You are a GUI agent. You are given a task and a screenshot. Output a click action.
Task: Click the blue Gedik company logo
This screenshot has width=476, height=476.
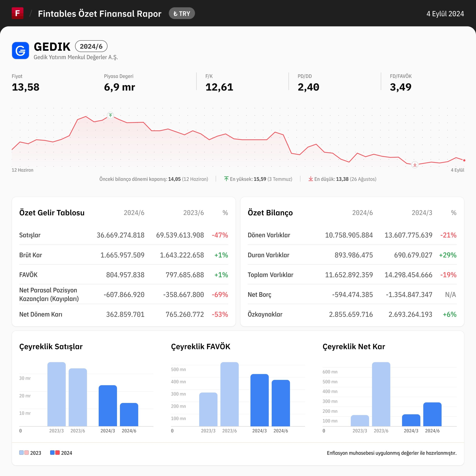coord(20,51)
